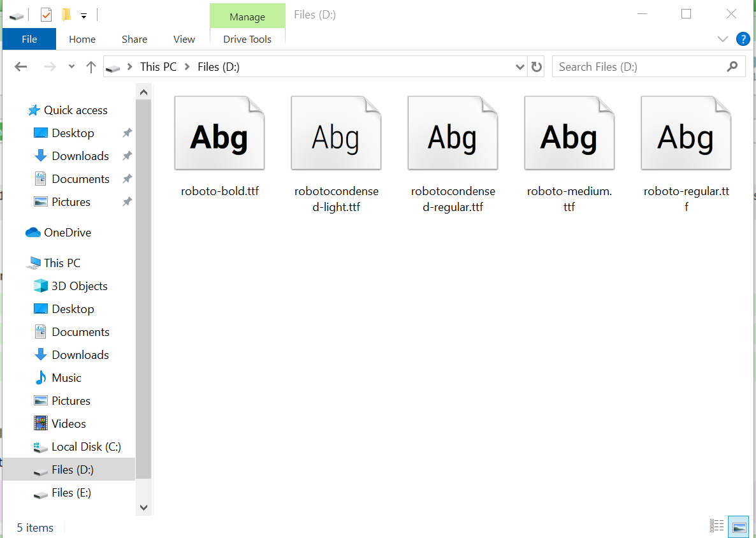Click the search magnifier icon
The image size is (756, 538).
732,66
